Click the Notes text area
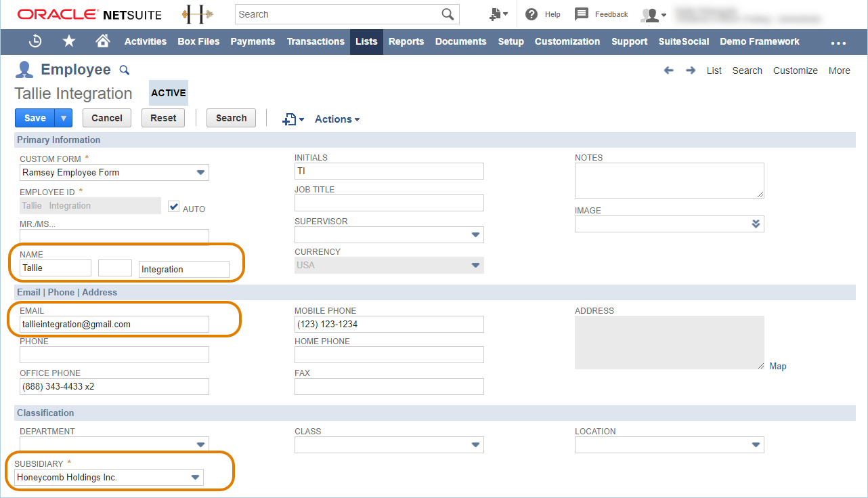868x498 pixels. (x=670, y=180)
